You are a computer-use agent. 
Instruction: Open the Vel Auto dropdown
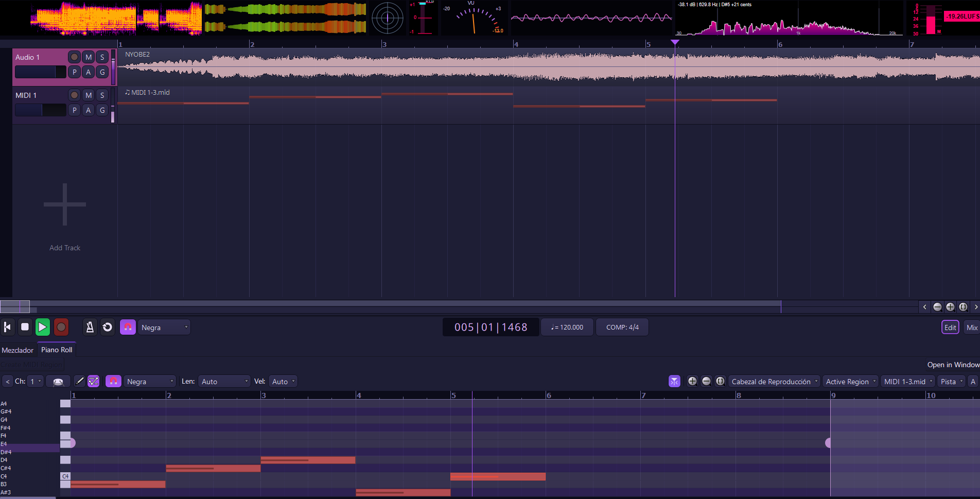point(283,381)
